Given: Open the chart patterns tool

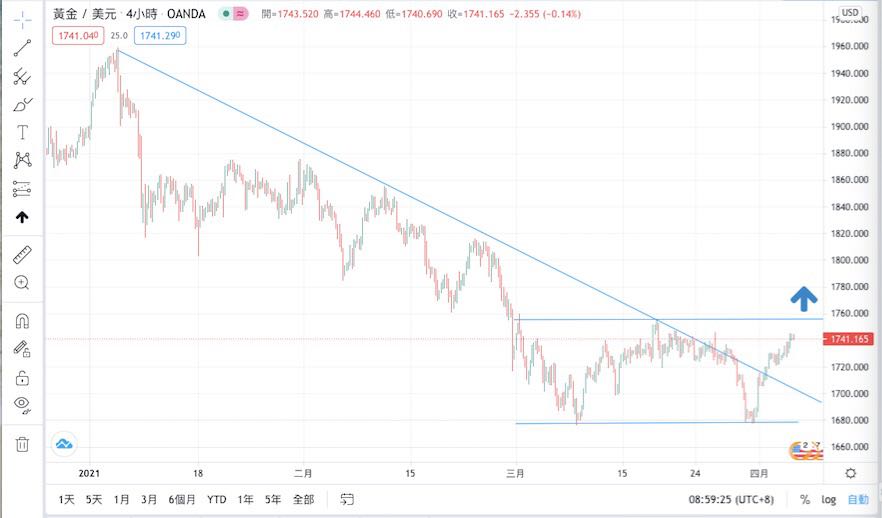Looking at the screenshot, I should point(22,160).
